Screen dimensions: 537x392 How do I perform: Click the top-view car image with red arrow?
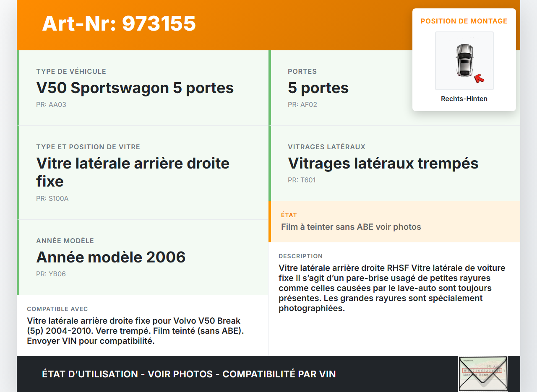tap(464, 61)
